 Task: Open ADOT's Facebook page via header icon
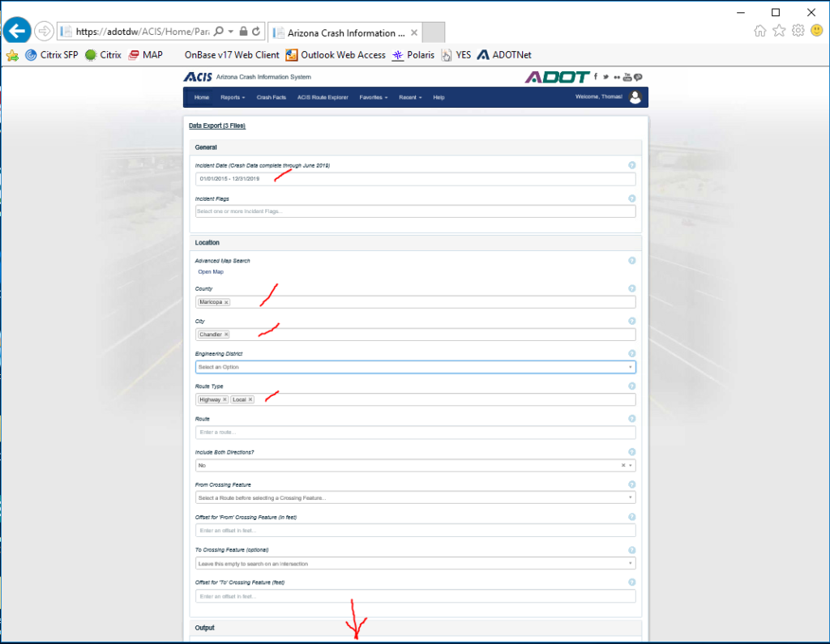pos(596,77)
